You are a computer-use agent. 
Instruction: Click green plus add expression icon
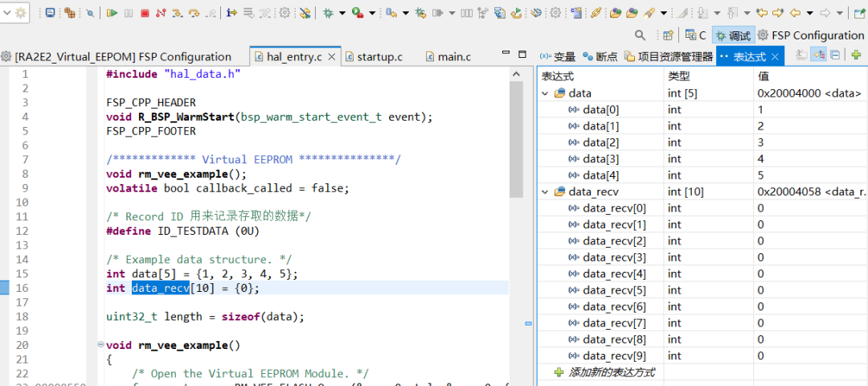[x=856, y=55]
